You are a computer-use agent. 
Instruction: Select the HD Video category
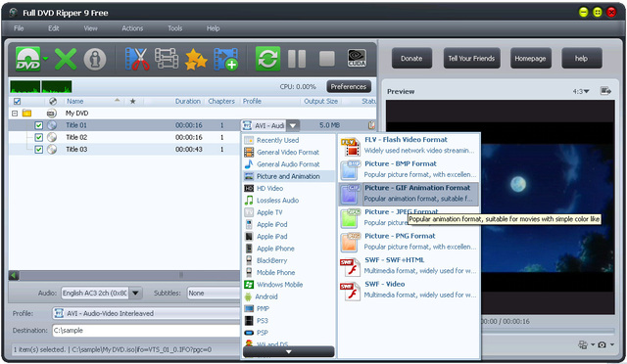click(x=289, y=188)
